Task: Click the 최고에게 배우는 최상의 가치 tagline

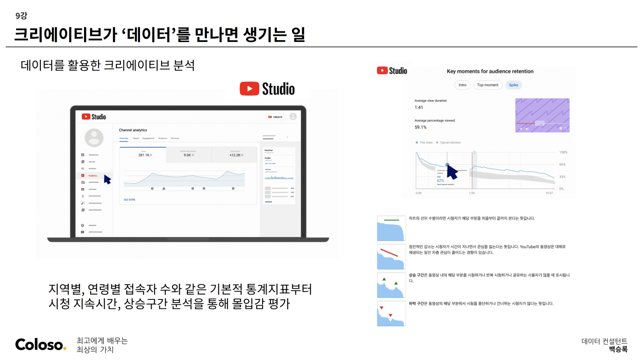Action: click(x=102, y=345)
